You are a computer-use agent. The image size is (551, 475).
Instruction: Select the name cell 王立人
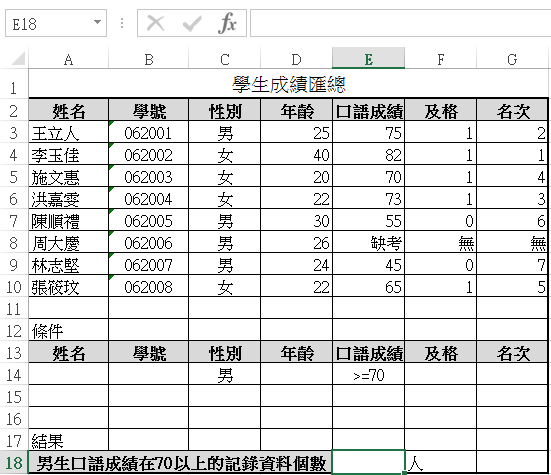pyautogui.click(x=69, y=132)
